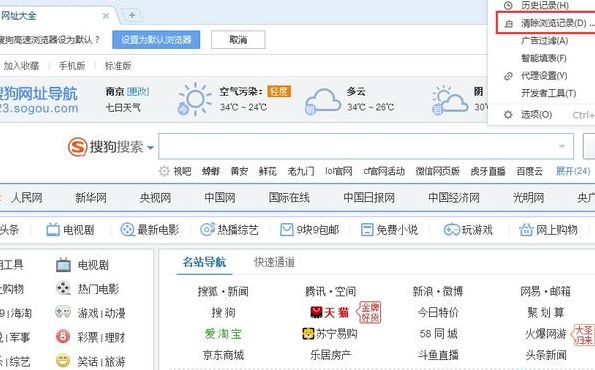Viewport: 595px width, 370px height.
Task: Click hot search term lol官网
Action: 338,171
